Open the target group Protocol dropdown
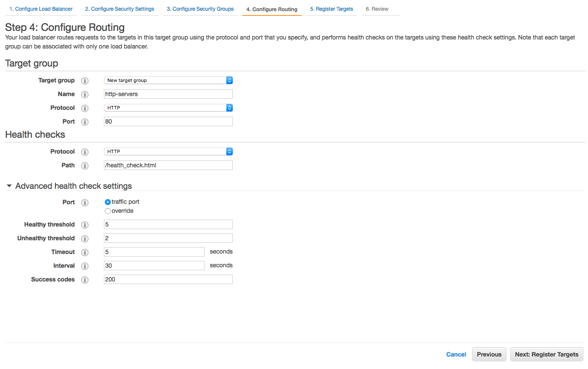Image resolution: width=588 pixels, height=369 pixels. pos(168,108)
